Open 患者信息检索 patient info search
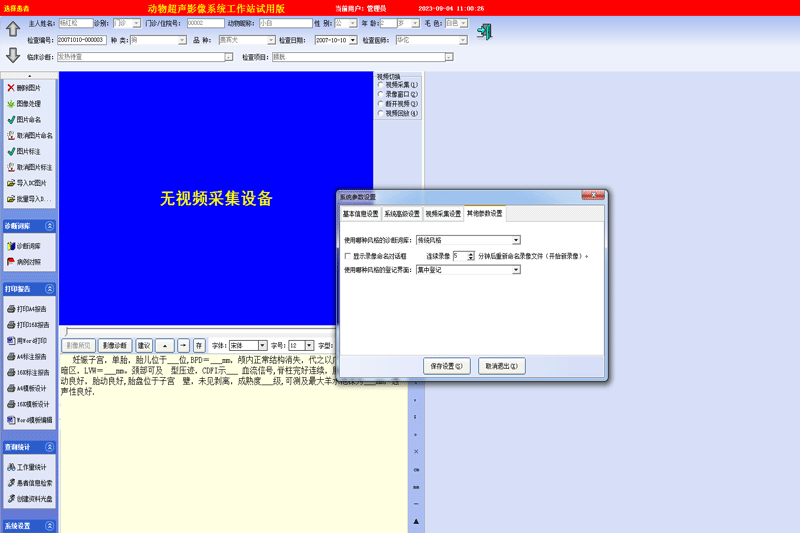 point(30,483)
